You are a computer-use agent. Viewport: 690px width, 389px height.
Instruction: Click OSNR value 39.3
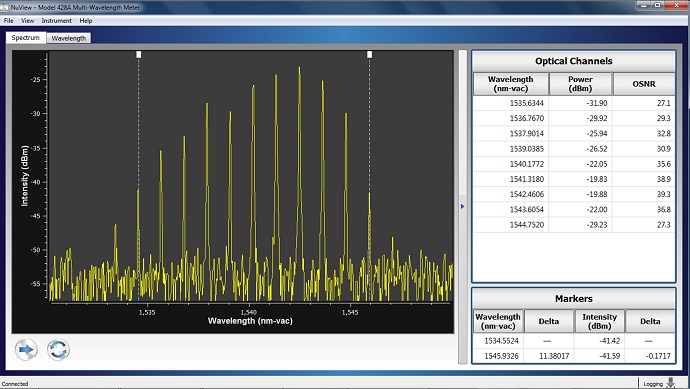664,194
